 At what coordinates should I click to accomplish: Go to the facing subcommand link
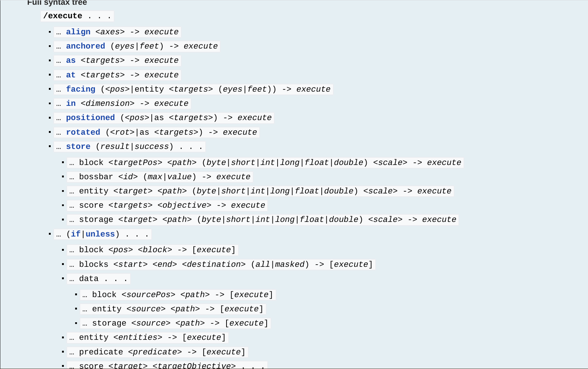coord(81,89)
